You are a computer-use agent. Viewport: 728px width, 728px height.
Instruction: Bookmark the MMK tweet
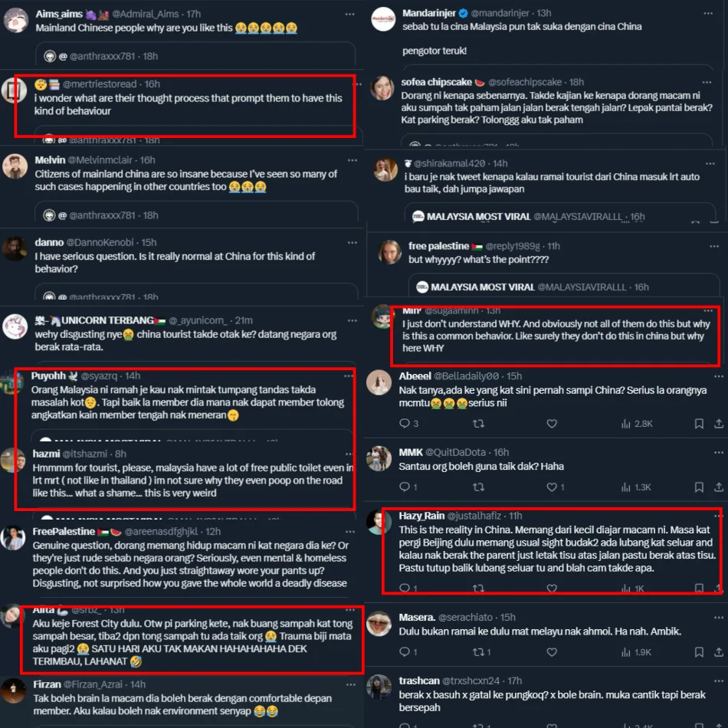point(699,487)
